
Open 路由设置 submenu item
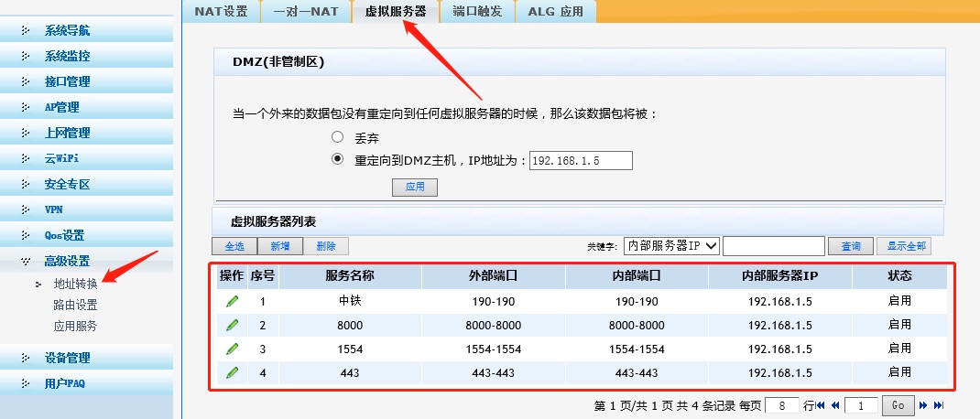point(76,306)
